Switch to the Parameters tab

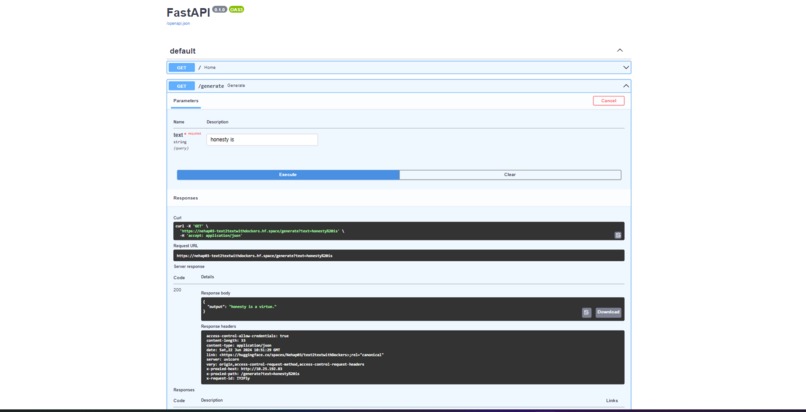[186, 101]
